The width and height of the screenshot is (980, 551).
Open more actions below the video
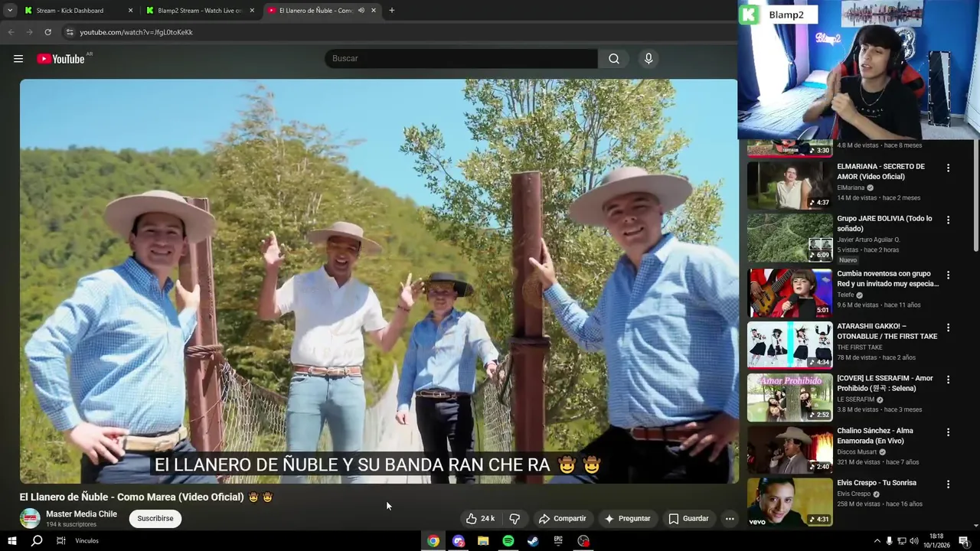[x=730, y=519]
